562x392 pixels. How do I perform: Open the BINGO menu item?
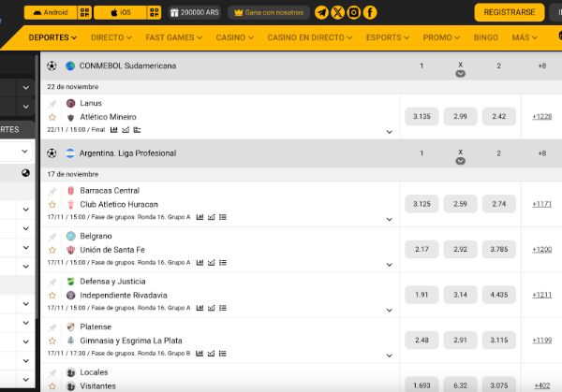(485, 37)
